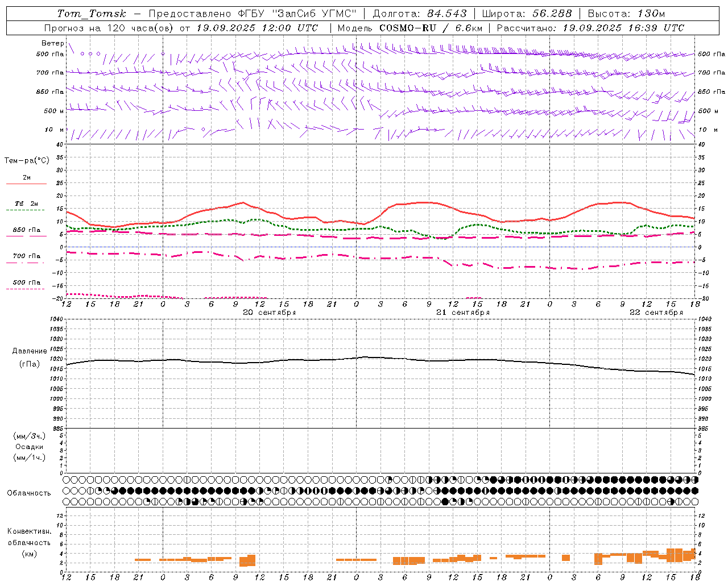Click the Осадки panel label
Screen dimensions: 728x582
pyautogui.click(x=30, y=447)
